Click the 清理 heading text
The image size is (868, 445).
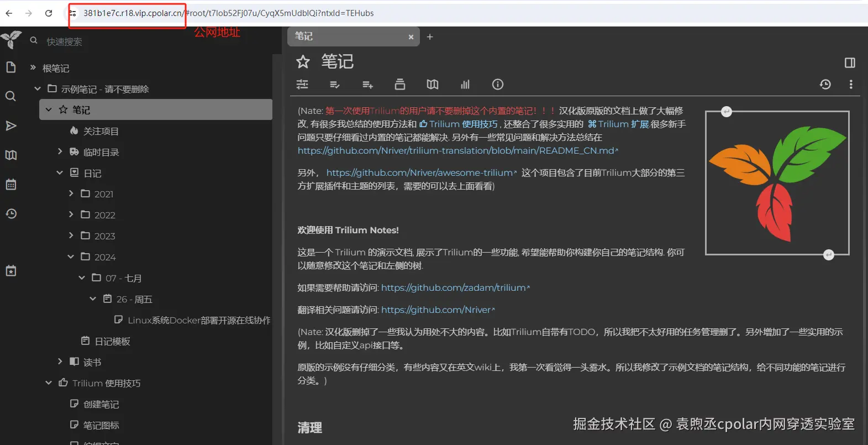click(x=310, y=427)
